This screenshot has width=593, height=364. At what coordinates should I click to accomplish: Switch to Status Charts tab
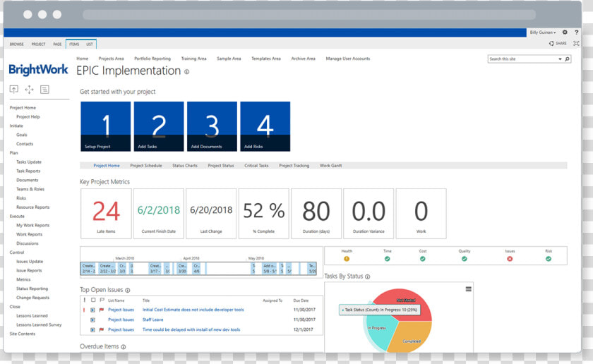pos(184,166)
